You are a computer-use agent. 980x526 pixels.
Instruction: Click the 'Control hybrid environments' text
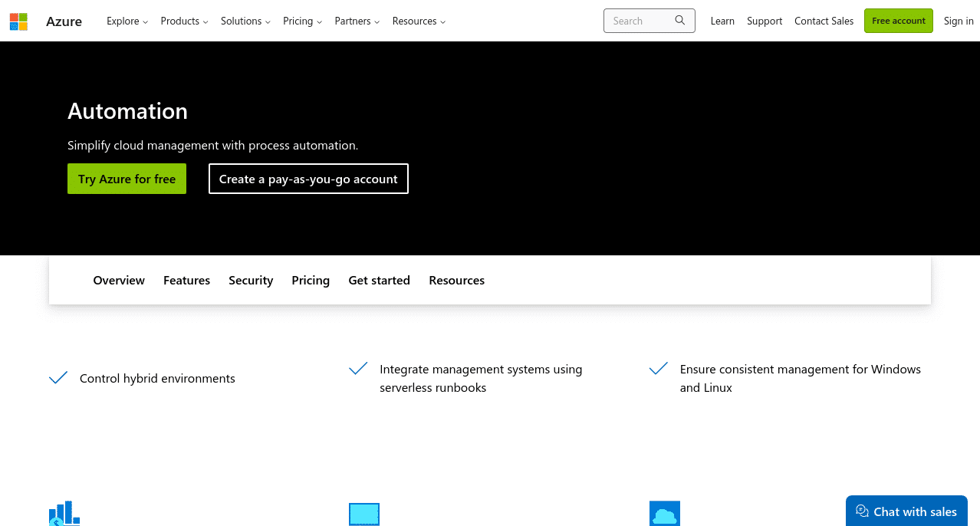pyautogui.click(x=157, y=379)
